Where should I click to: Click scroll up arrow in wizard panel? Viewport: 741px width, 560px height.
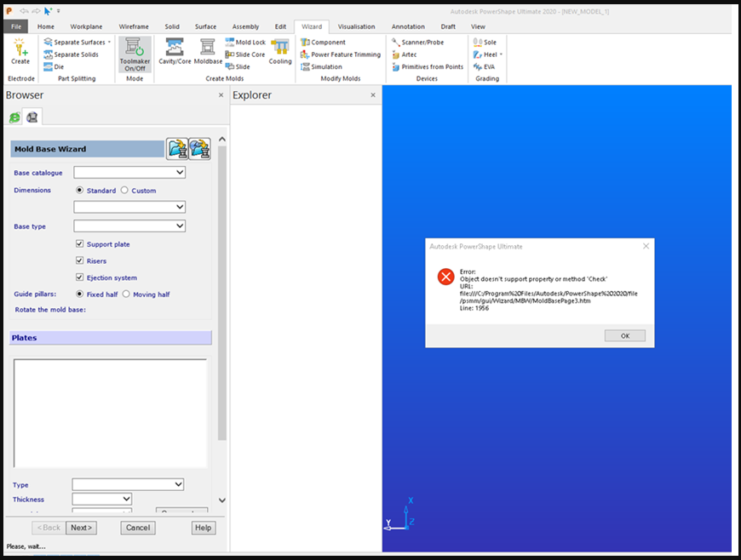click(x=221, y=140)
